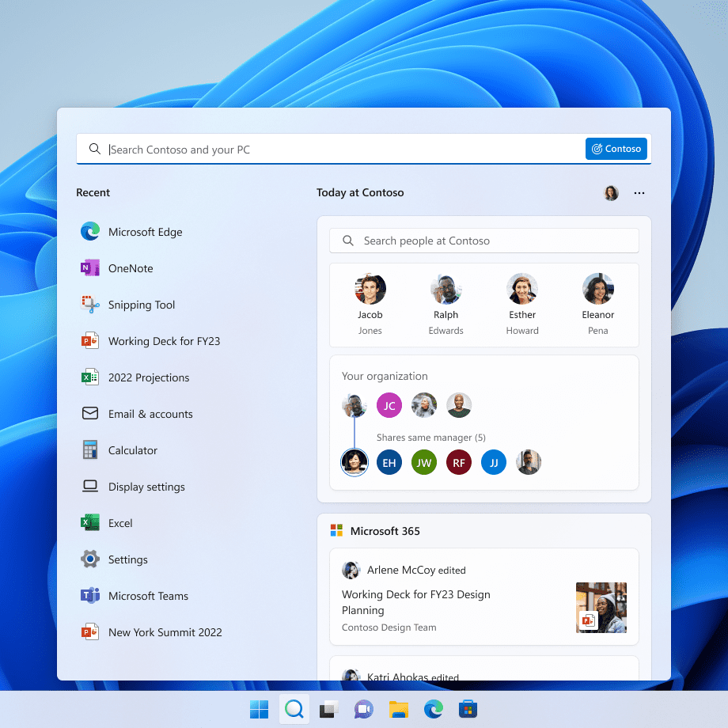Open Microsoft Store from the taskbar
This screenshot has width=728, height=728.
(468, 710)
